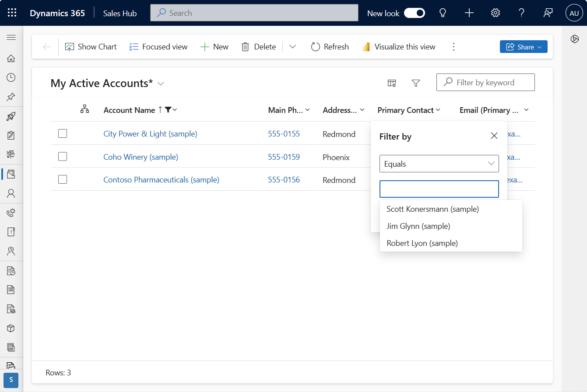Image resolution: width=587 pixels, height=392 pixels.
Task: Open Main Phone column dropdown
Action: pos(307,110)
